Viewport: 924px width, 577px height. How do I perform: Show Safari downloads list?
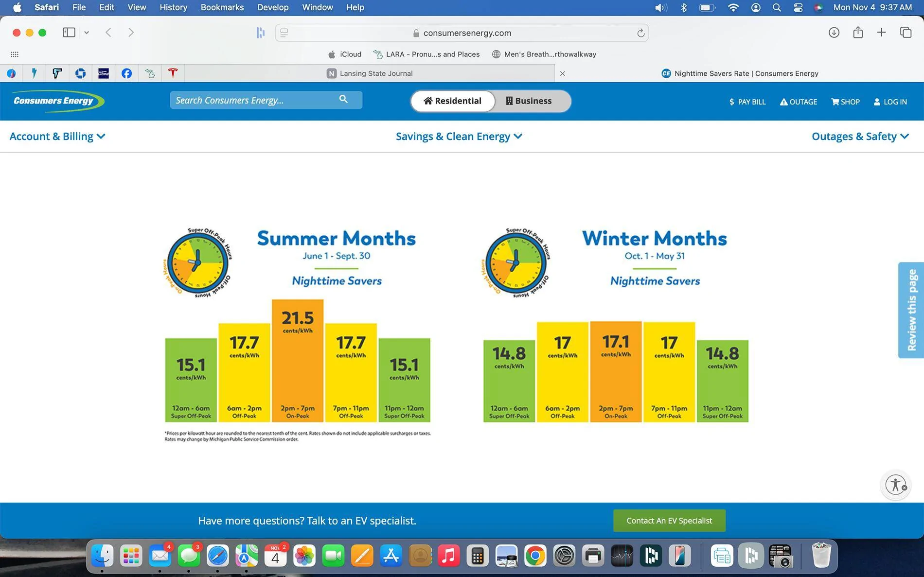(834, 33)
